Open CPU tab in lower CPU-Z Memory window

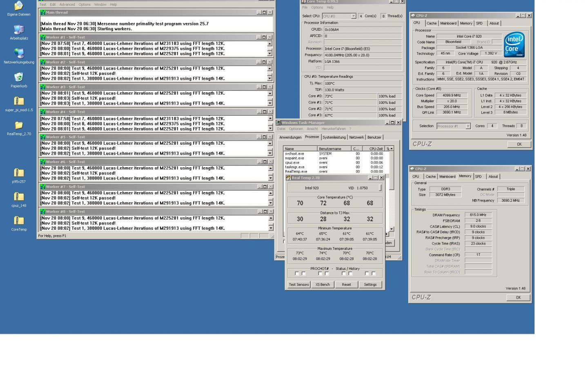point(416,177)
